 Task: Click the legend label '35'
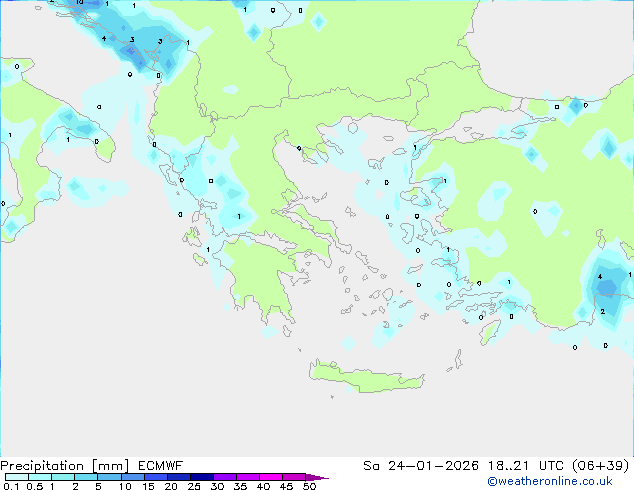[x=240, y=486]
